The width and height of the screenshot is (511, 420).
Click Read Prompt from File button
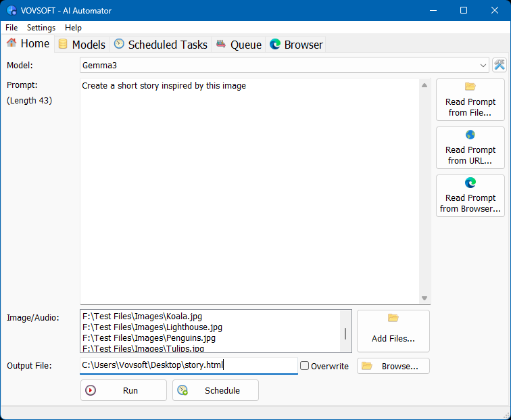click(x=470, y=100)
